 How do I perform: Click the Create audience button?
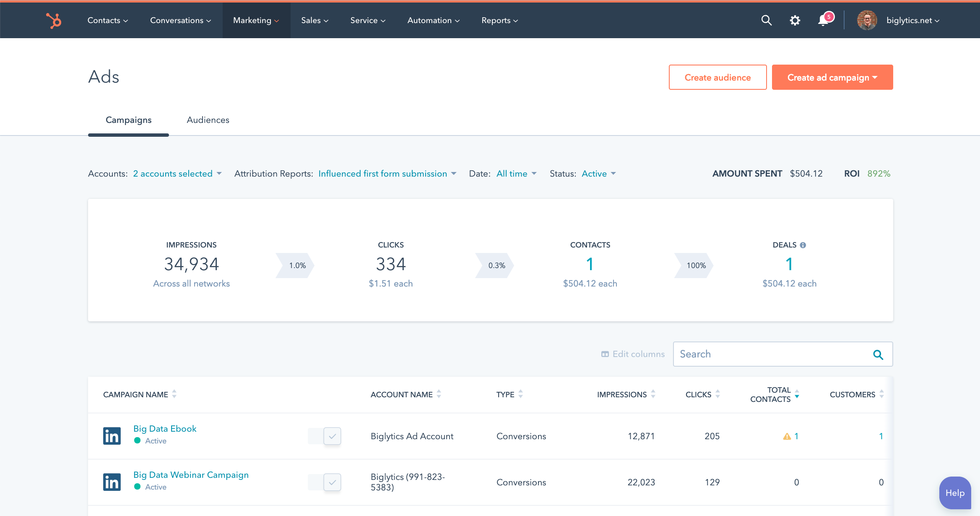click(717, 77)
